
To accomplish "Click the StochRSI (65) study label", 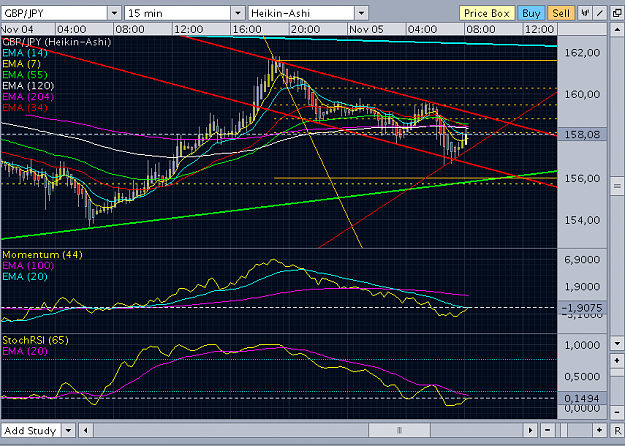I will 35,340.
